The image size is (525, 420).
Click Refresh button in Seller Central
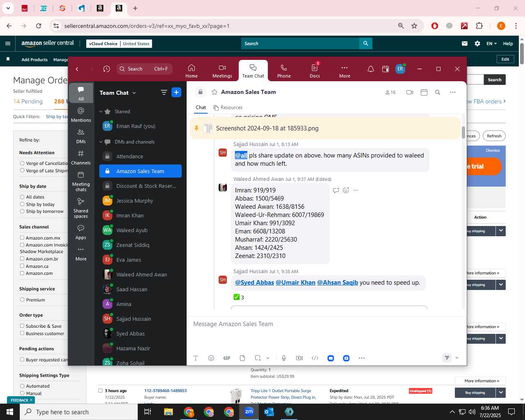click(x=494, y=136)
